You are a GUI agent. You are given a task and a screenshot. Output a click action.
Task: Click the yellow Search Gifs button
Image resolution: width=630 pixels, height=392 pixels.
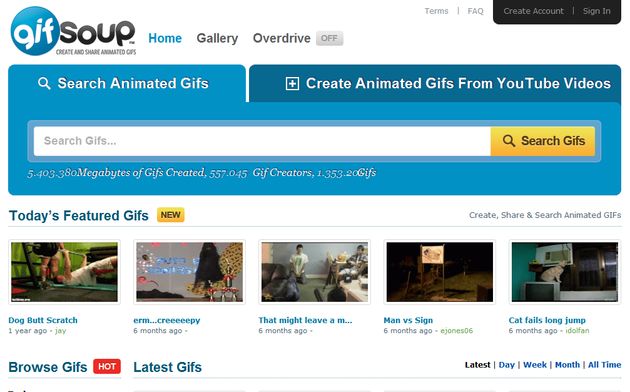(543, 141)
